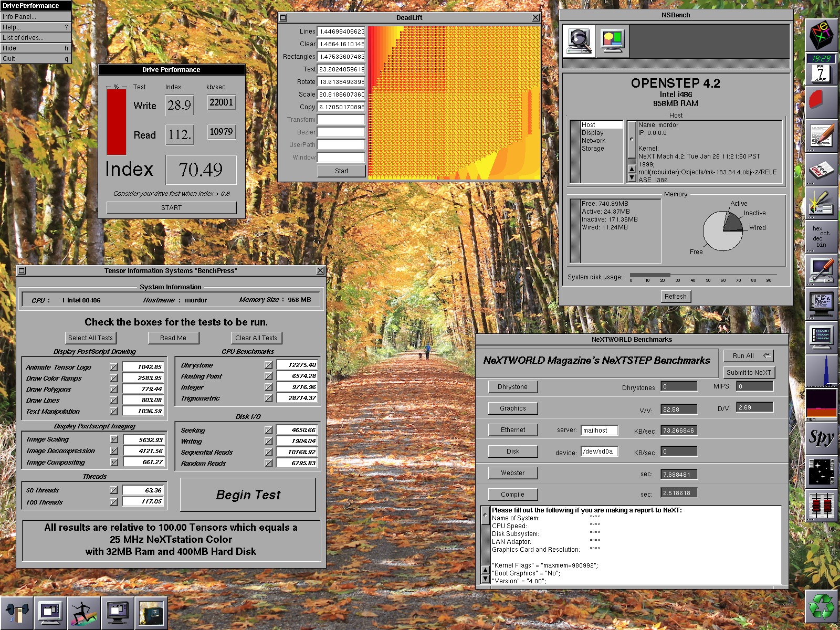Image resolution: width=840 pixels, height=630 pixels.
Task: Click the running figure app icon
Action: 84,613
